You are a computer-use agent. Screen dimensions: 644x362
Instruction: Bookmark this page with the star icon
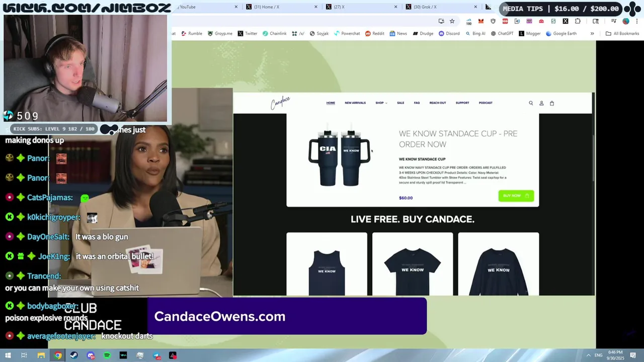point(452,21)
